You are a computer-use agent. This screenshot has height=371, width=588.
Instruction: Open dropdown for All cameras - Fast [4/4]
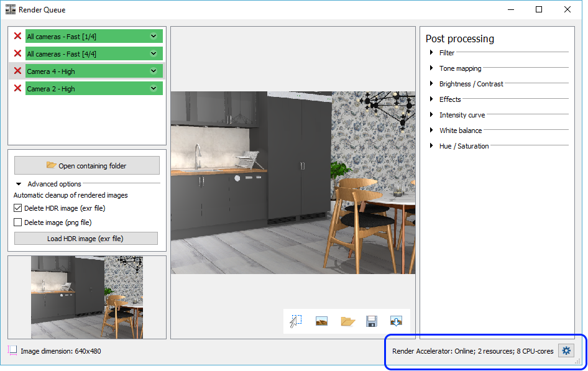[154, 53]
